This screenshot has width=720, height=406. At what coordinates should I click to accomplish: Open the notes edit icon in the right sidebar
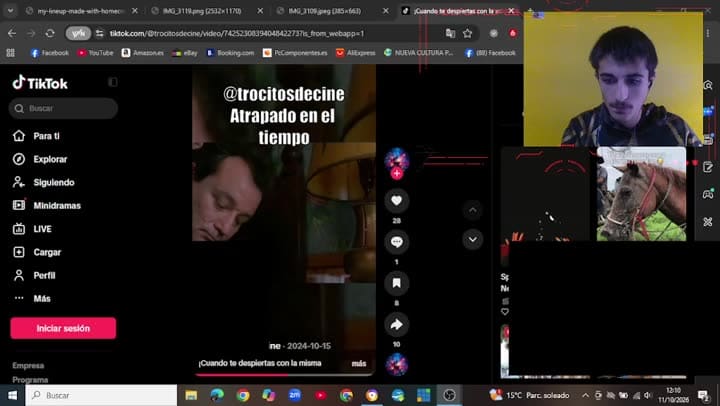(x=708, y=167)
